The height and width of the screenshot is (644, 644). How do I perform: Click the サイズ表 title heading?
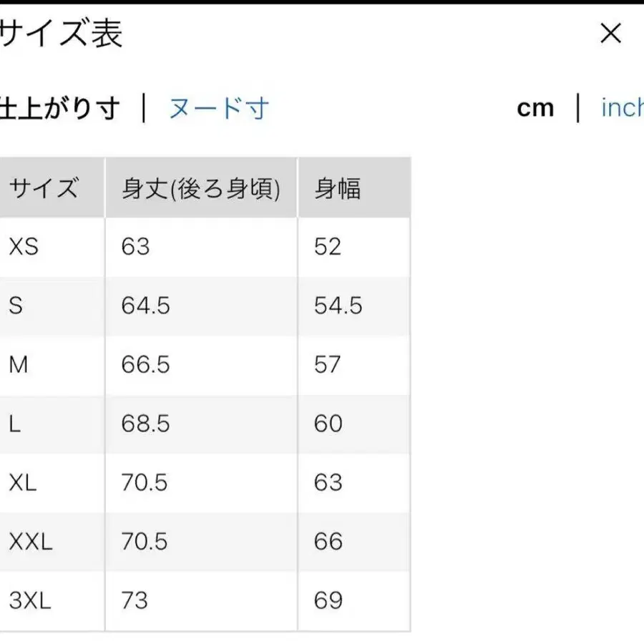[x=61, y=34]
